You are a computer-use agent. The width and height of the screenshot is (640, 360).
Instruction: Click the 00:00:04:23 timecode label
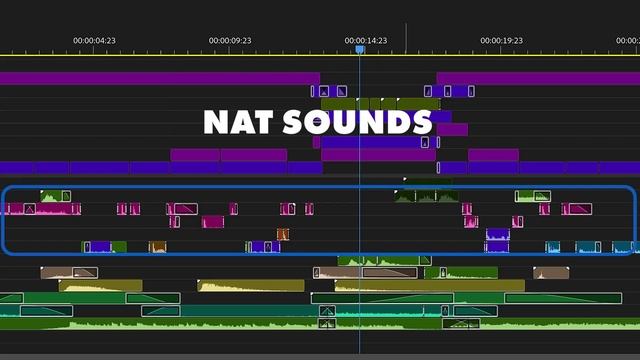pos(94,40)
